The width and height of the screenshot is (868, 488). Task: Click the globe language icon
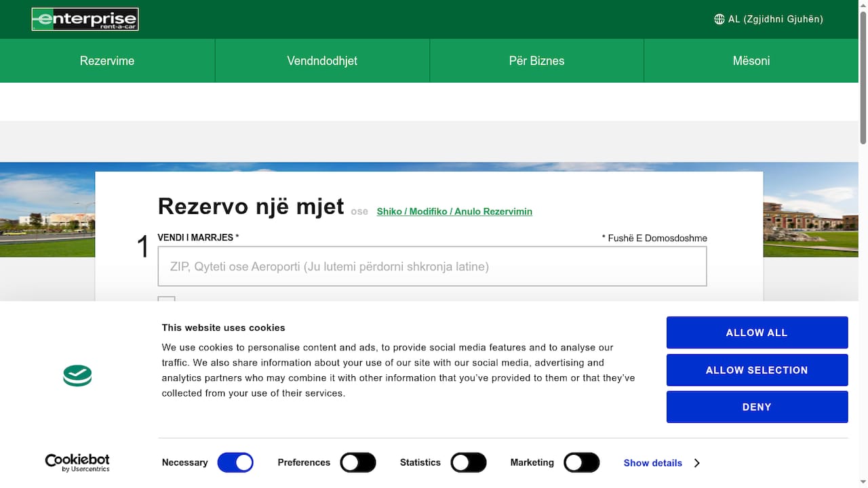tap(719, 19)
